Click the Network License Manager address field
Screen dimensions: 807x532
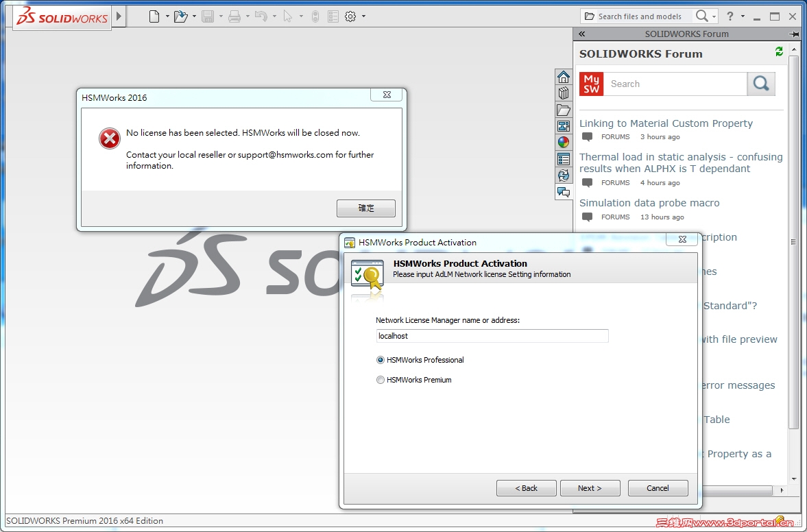coord(492,336)
